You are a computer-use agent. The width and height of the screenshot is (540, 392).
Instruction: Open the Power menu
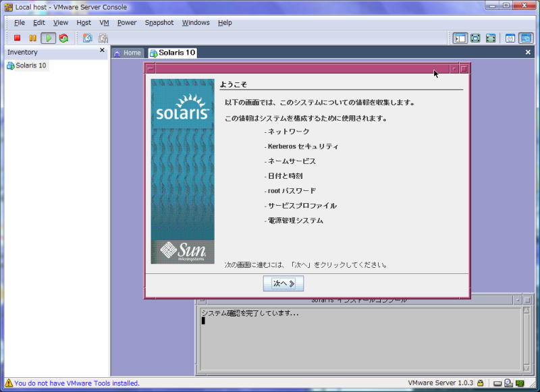tap(127, 22)
